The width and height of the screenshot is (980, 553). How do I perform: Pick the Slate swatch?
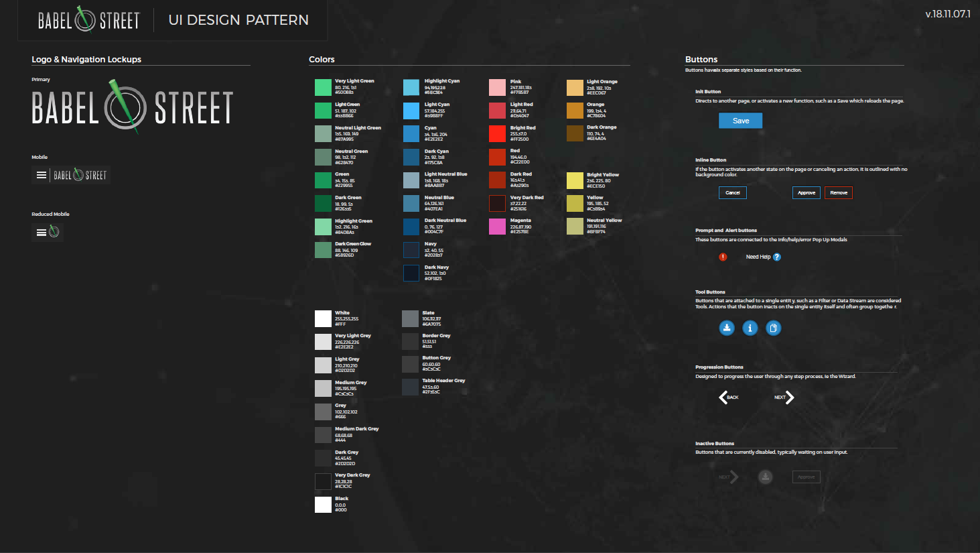(410, 318)
